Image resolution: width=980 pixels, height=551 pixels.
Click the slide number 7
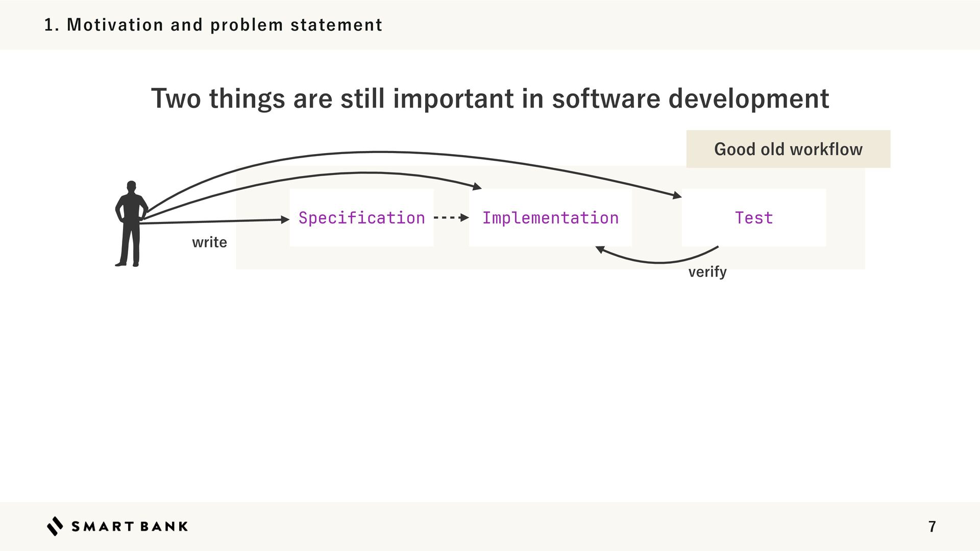click(932, 527)
